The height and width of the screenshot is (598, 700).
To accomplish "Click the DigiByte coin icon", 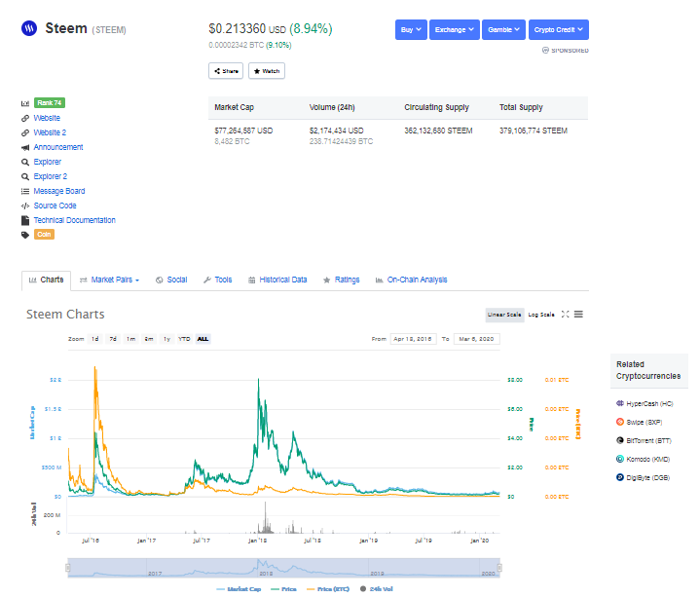I will [x=620, y=478].
